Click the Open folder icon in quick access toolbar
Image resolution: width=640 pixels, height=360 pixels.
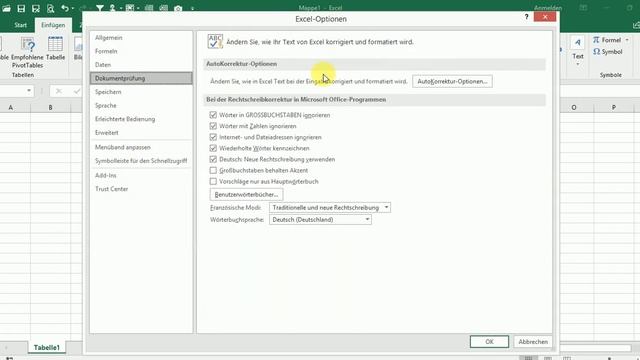[6, 8]
